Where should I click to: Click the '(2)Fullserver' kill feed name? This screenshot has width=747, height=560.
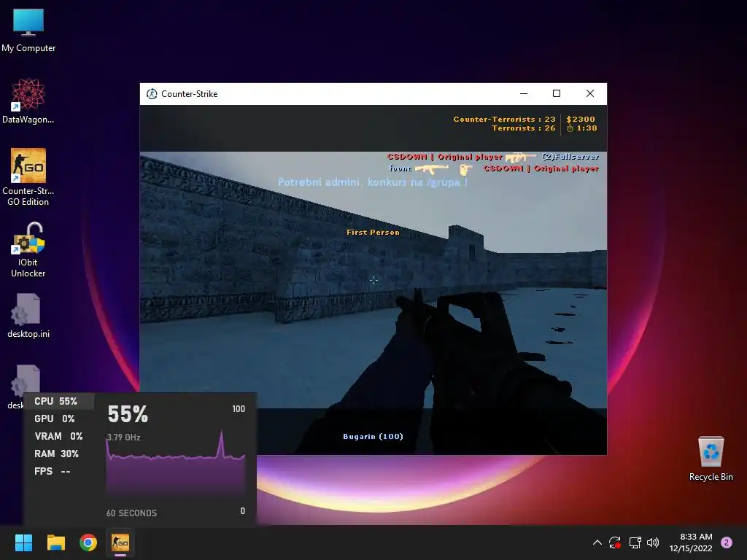570,157
